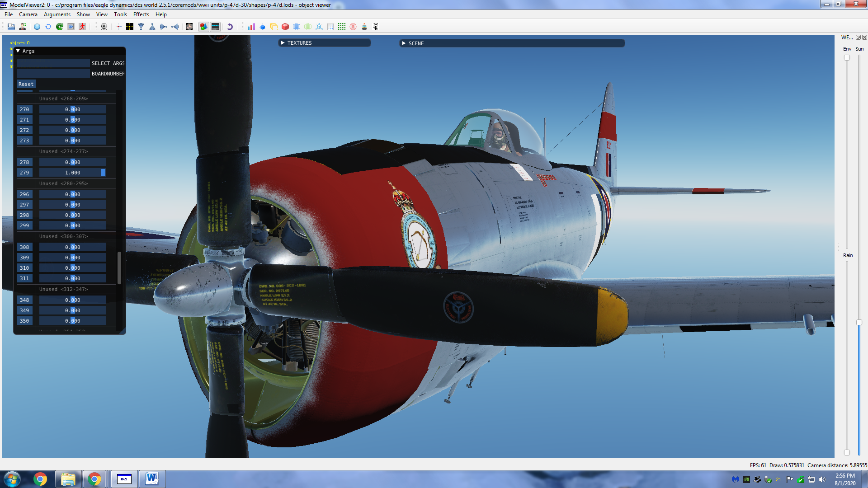Click the open file toolbar icon
This screenshot has width=868, height=488.
click(11, 27)
